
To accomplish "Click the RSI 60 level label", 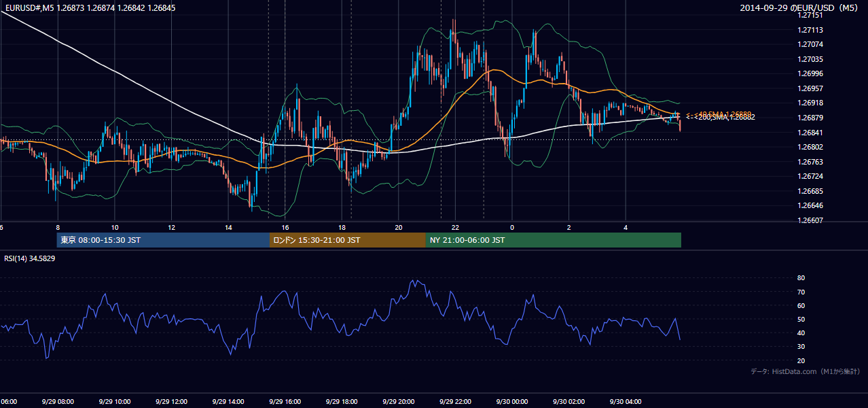I will click(801, 305).
